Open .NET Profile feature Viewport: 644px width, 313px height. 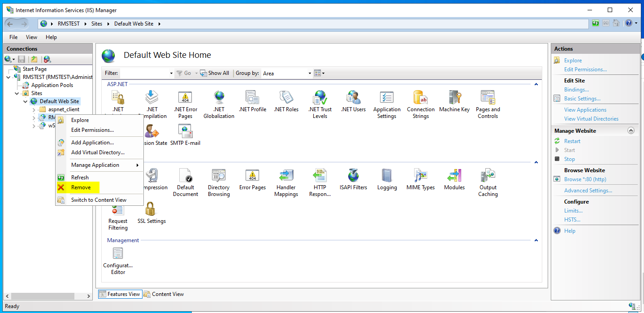coord(252,101)
